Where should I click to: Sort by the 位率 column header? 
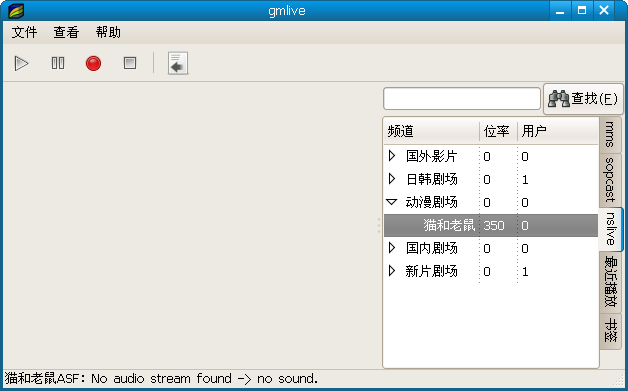[498, 131]
